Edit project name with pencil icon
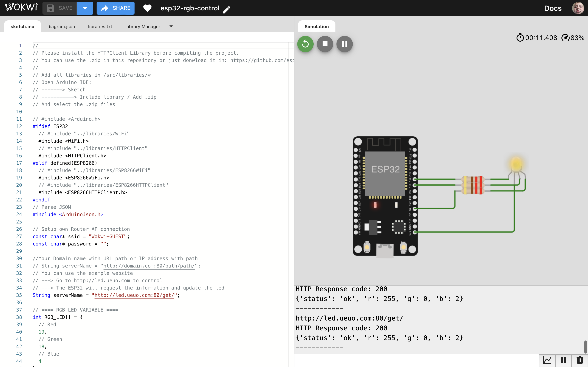The image size is (588, 367). (x=226, y=9)
